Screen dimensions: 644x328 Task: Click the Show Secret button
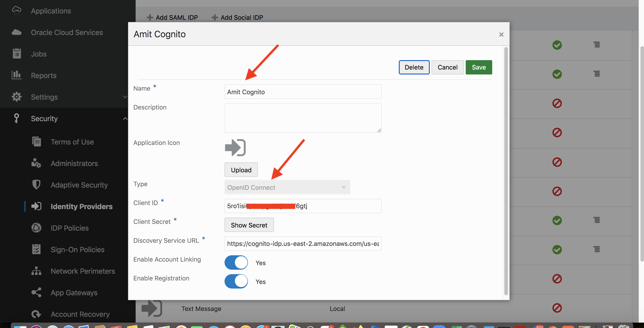[249, 225]
